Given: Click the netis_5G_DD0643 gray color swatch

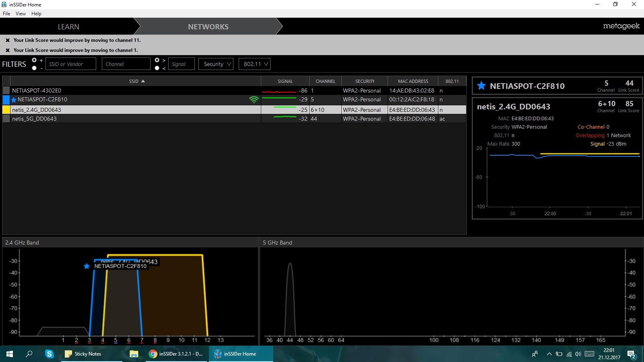Looking at the screenshot, I should pos(6,119).
